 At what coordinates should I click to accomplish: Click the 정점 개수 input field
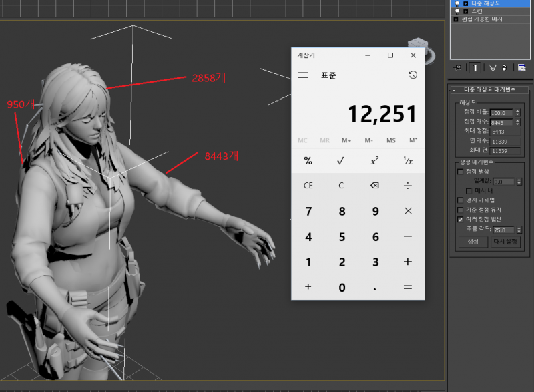[501, 122]
